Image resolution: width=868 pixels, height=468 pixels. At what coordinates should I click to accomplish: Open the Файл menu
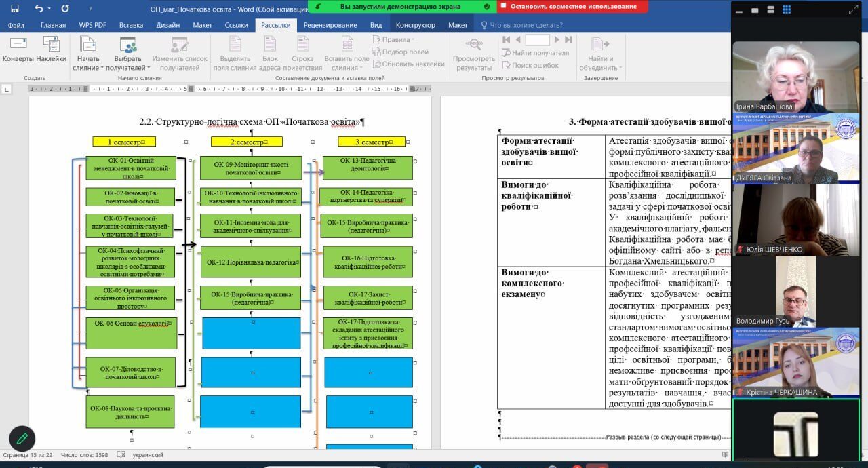tap(16, 25)
